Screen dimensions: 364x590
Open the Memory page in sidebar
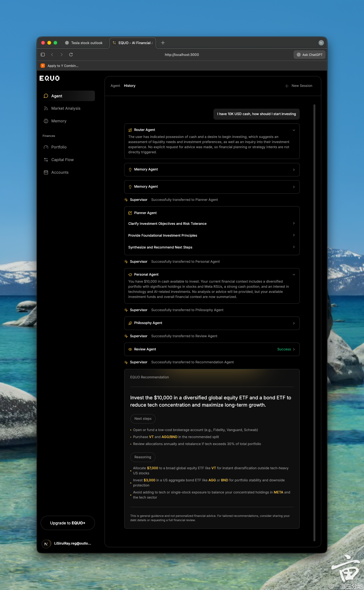tap(59, 121)
